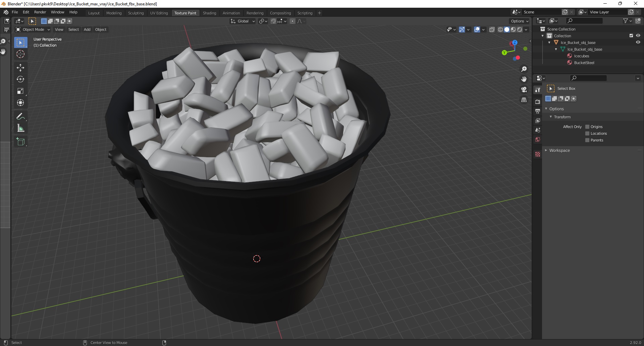Screen dimensions: 644x346
Task: Select the Scale tool
Action: click(x=20, y=91)
